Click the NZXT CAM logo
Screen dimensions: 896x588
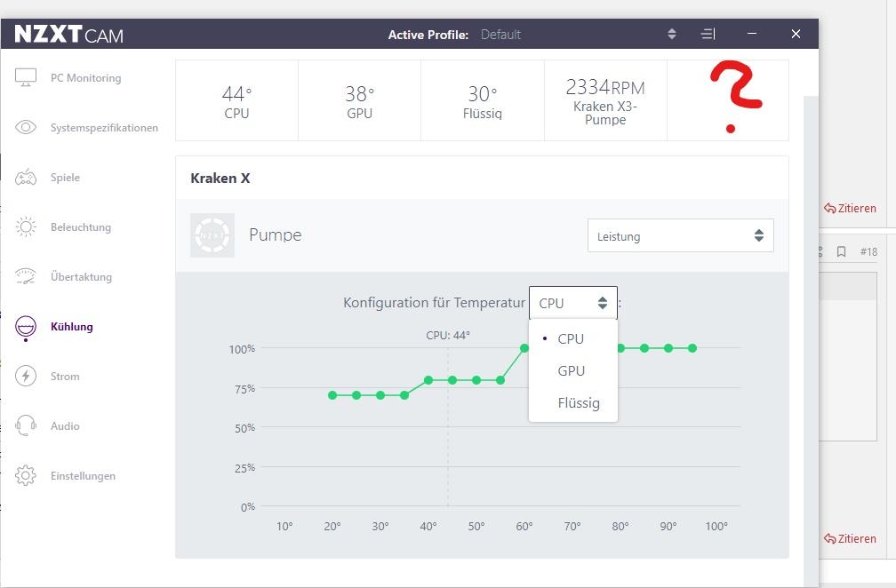click(x=68, y=35)
